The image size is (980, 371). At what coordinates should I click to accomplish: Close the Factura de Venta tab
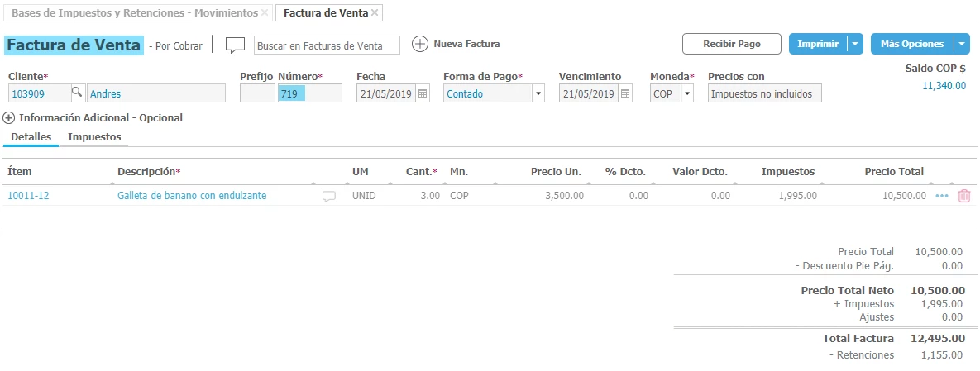pos(375,13)
